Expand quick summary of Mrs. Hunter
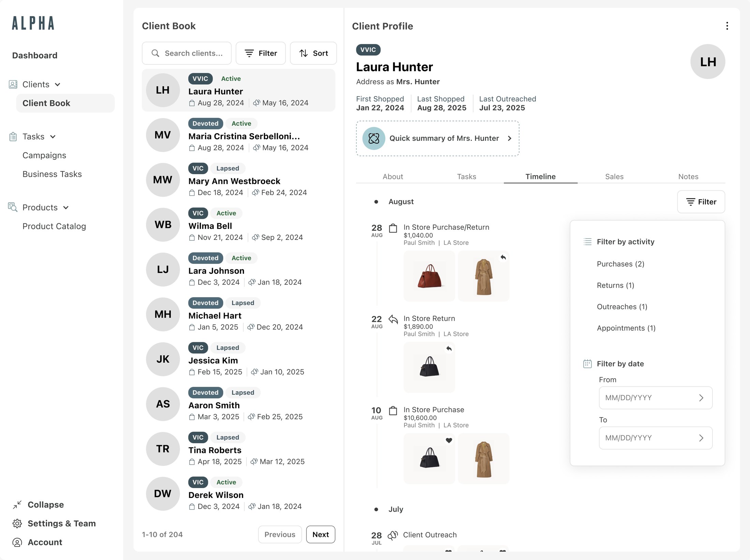Viewport: 750px width, 560px height. (438, 138)
